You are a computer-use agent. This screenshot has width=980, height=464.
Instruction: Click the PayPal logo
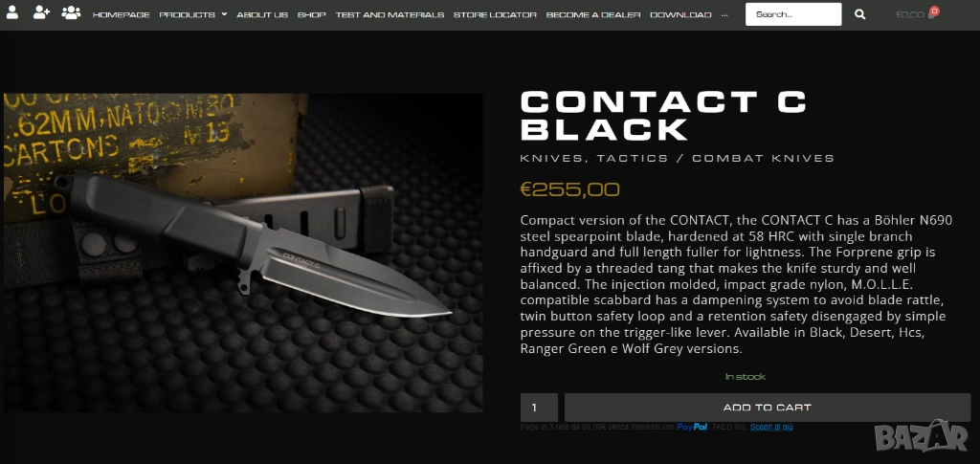[x=692, y=427]
